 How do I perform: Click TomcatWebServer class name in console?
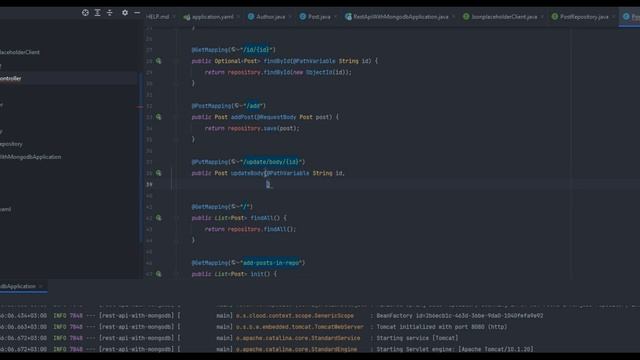(x=337, y=327)
